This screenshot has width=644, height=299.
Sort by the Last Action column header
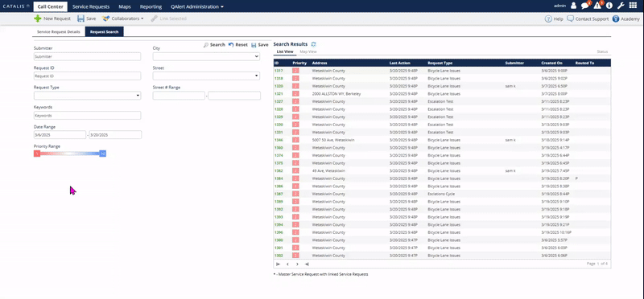coord(399,63)
